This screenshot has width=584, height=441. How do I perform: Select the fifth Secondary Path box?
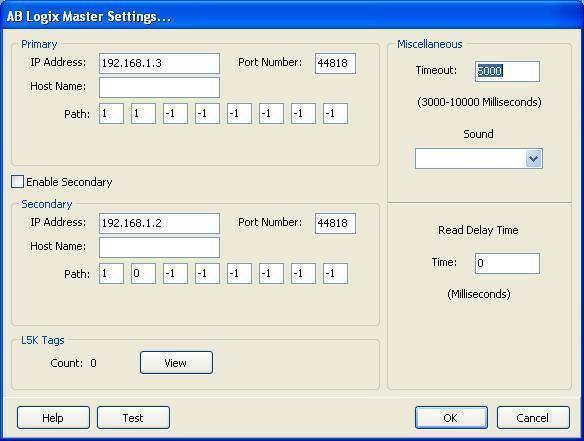click(239, 274)
